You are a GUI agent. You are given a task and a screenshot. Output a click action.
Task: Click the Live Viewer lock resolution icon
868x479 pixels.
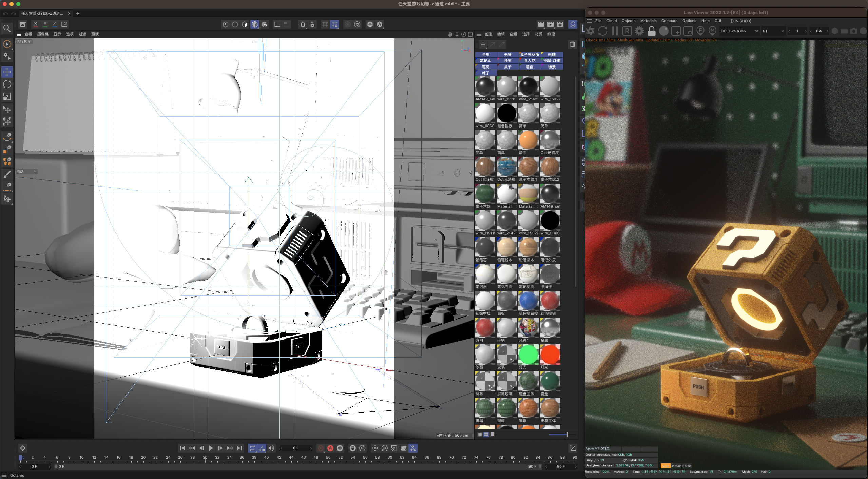point(651,31)
